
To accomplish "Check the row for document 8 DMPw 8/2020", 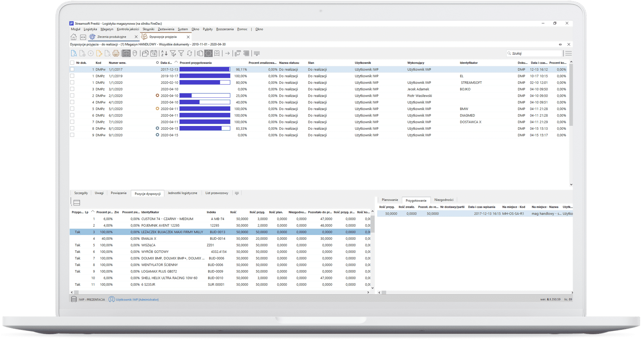I will pos(73,129).
